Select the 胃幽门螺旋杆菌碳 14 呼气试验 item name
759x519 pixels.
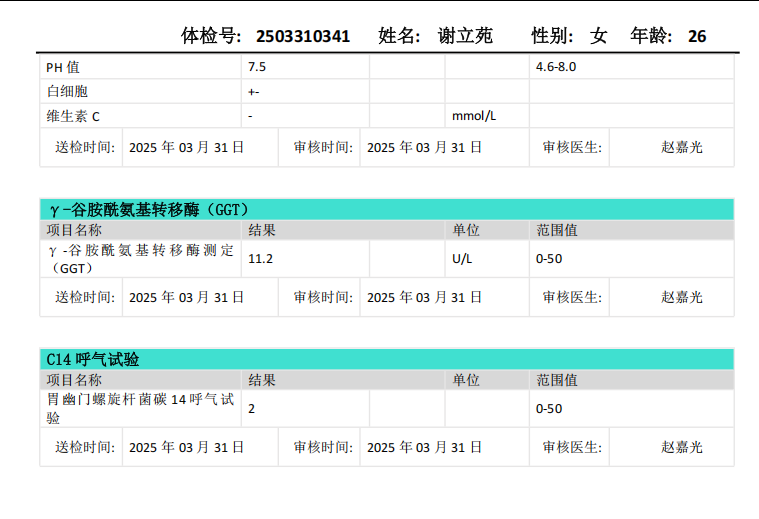[140, 408]
